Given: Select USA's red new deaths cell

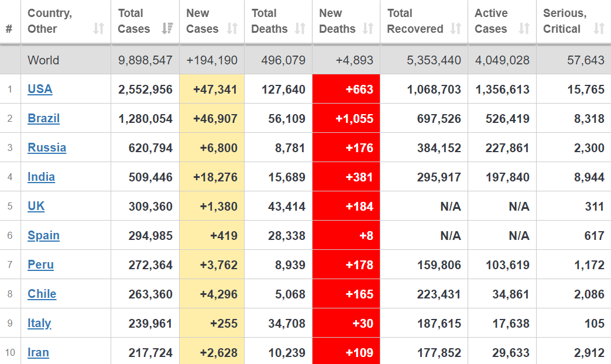Looking at the screenshot, I should [x=346, y=90].
